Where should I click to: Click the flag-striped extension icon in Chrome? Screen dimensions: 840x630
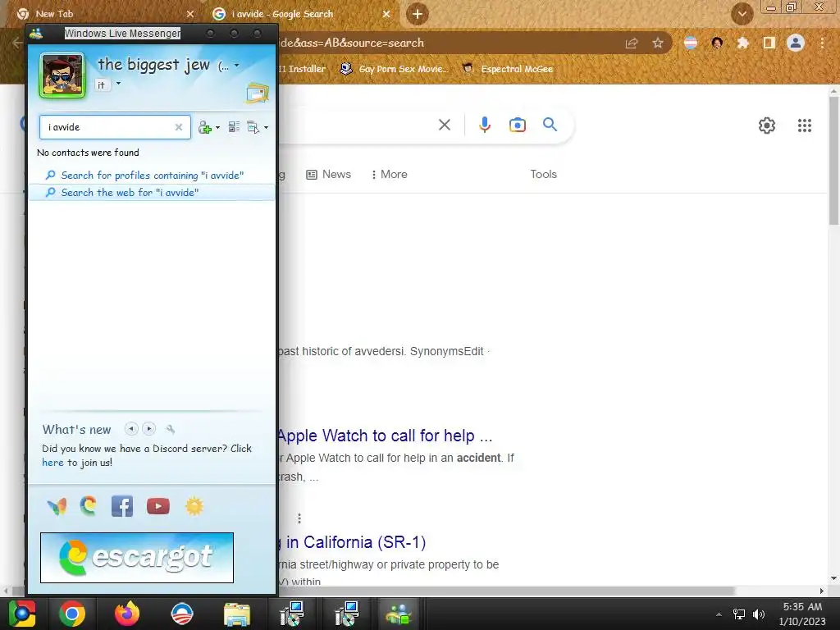[691, 43]
